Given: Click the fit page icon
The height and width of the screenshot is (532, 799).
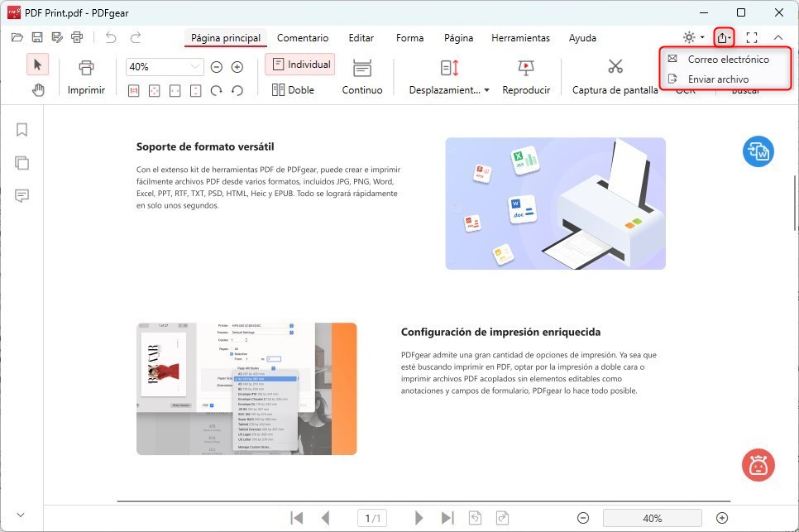Looking at the screenshot, I should (154, 91).
